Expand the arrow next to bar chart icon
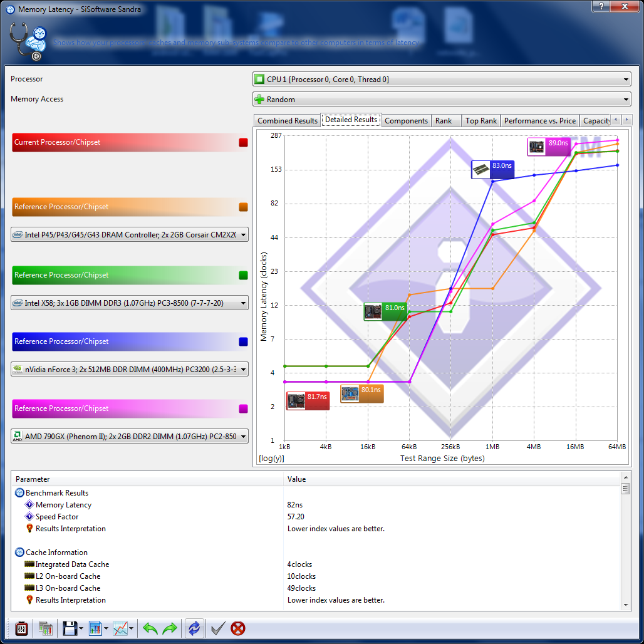This screenshot has width=644, height=644. 106,628
